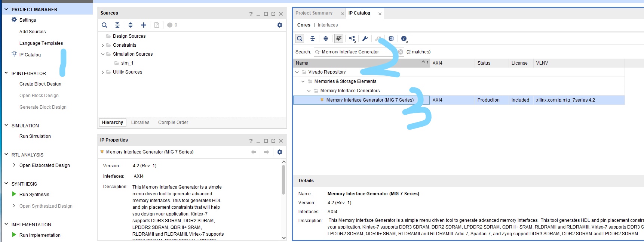Image resolution: width=644 pixels, height=242 pixels.
Task: Open help for IP Properties panel
Action: pyautogui.click(x=251, y=141)
